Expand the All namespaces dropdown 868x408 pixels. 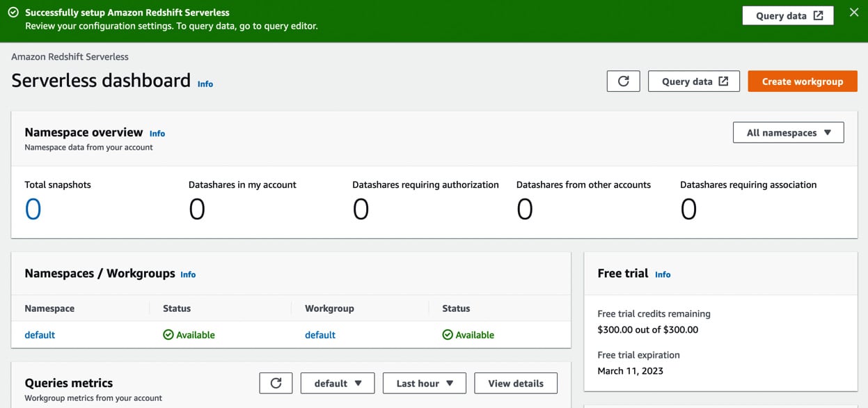(789, 132)
